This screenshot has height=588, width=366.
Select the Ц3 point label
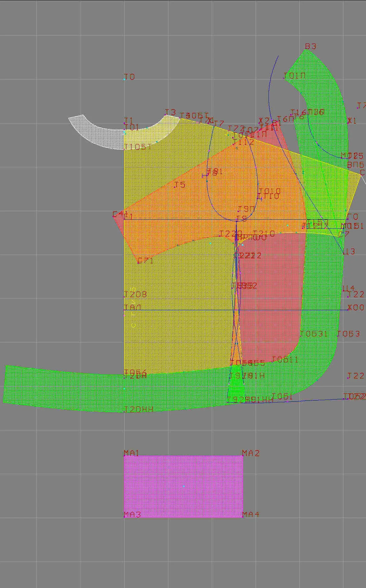[x=349, y=251]
